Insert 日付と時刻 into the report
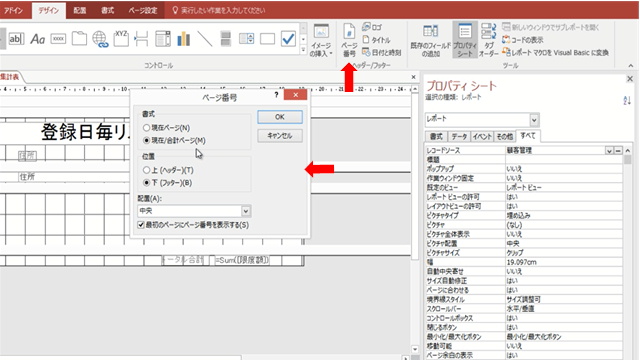The height and width of the screenshot is (360, 640). 382,52
